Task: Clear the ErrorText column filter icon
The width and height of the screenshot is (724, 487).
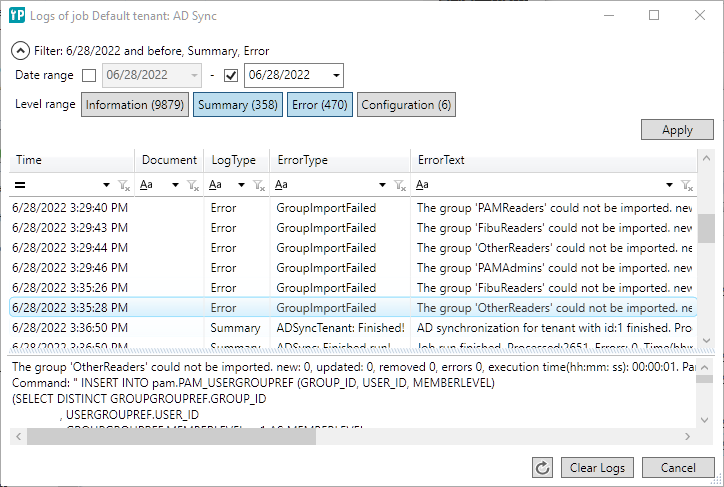Action: 684,185
